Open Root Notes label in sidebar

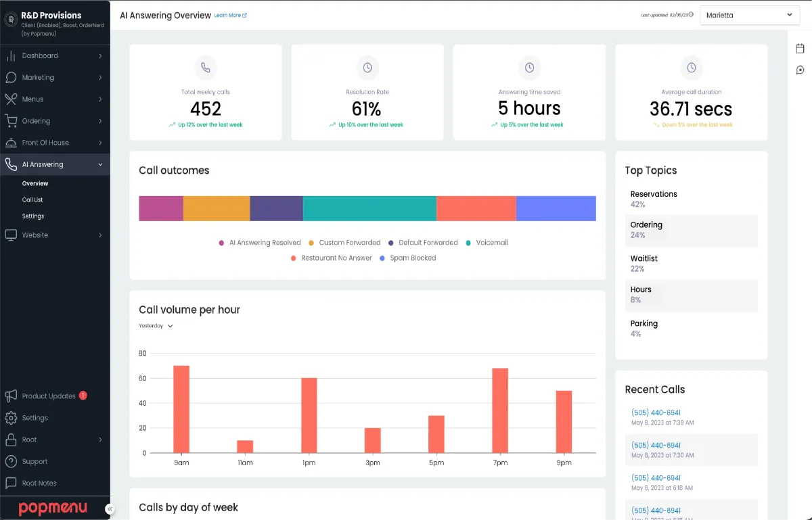click(x=39, y=483)
